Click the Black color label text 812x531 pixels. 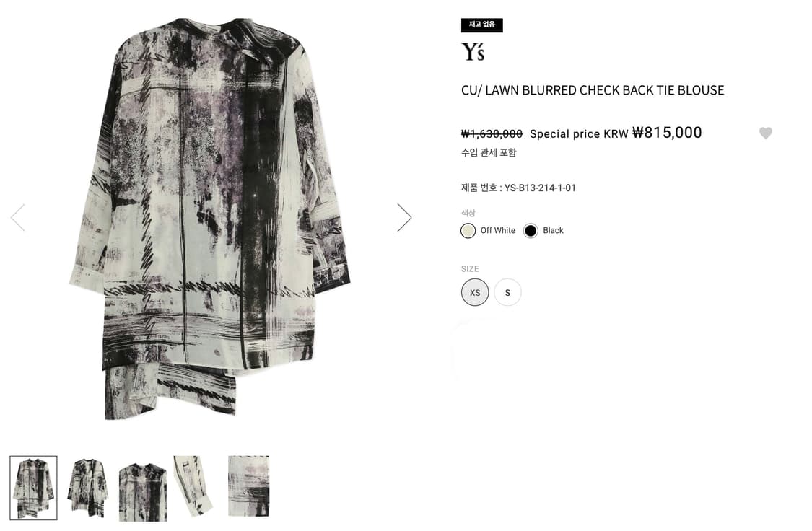click(553, 230)
